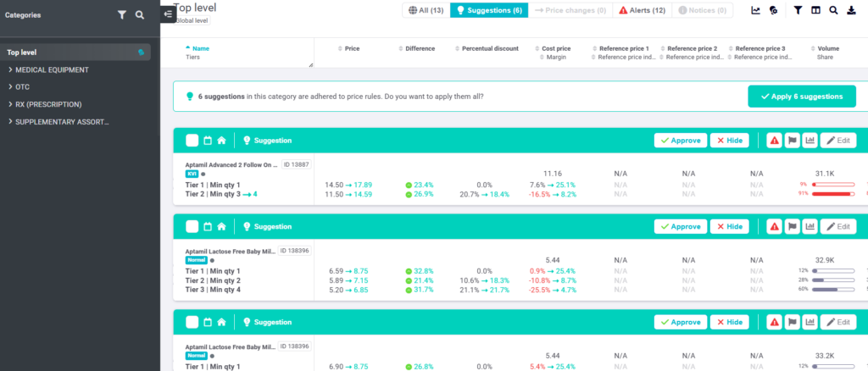Click the search magnifier in the top-right toolbar
The image size is (868, 371).
pos(833,10)
